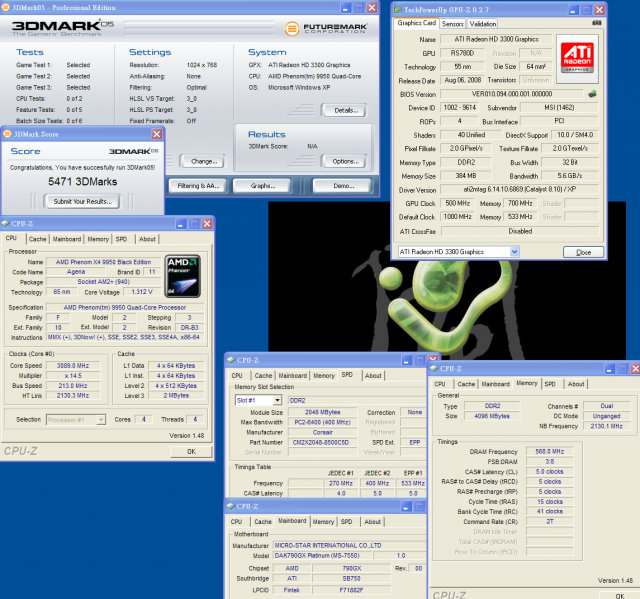This screenshot has height=599, width=640.
Task: Click the NB Frequency value 2130.1 MHz
Action: (x=606, y=426)
